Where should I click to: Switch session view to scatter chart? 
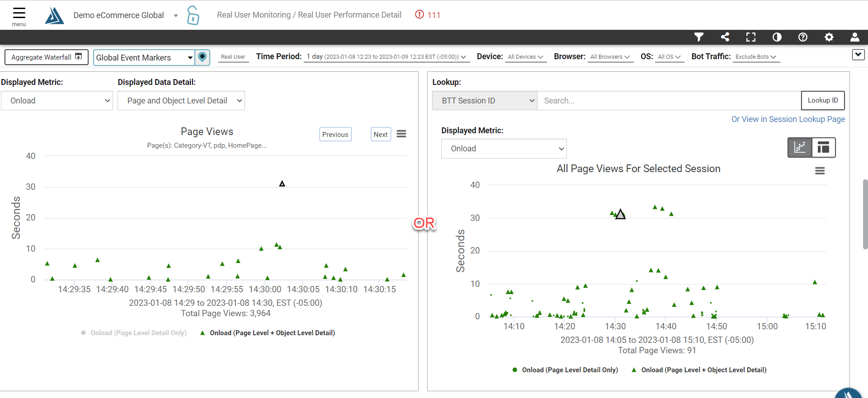[800, 147]
